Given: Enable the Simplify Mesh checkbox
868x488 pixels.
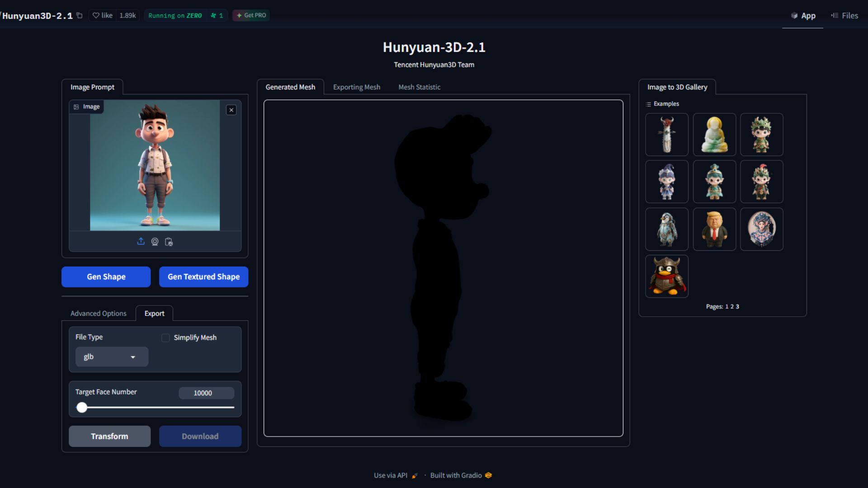Looking at the screenshot, I should 165,338.
